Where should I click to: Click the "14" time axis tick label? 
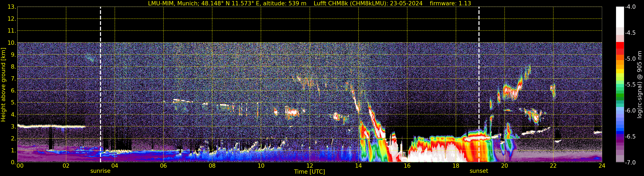(x=358, y=166)
